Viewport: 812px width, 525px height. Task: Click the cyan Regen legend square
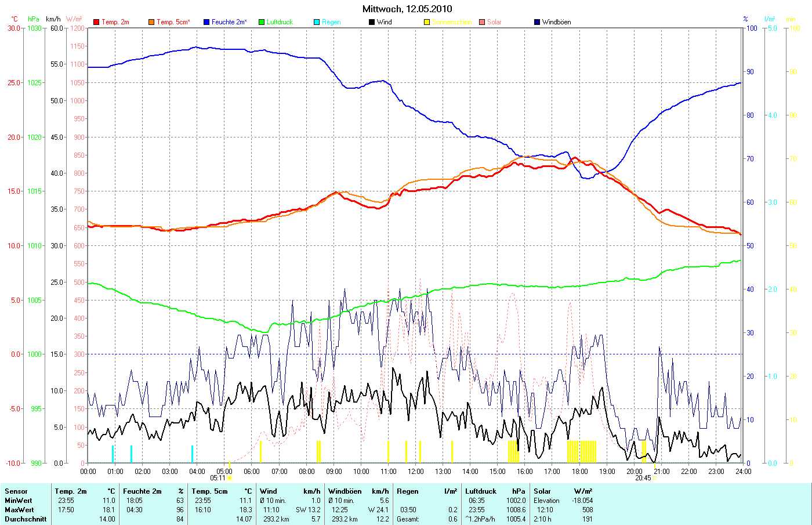[x=317, y=22]
